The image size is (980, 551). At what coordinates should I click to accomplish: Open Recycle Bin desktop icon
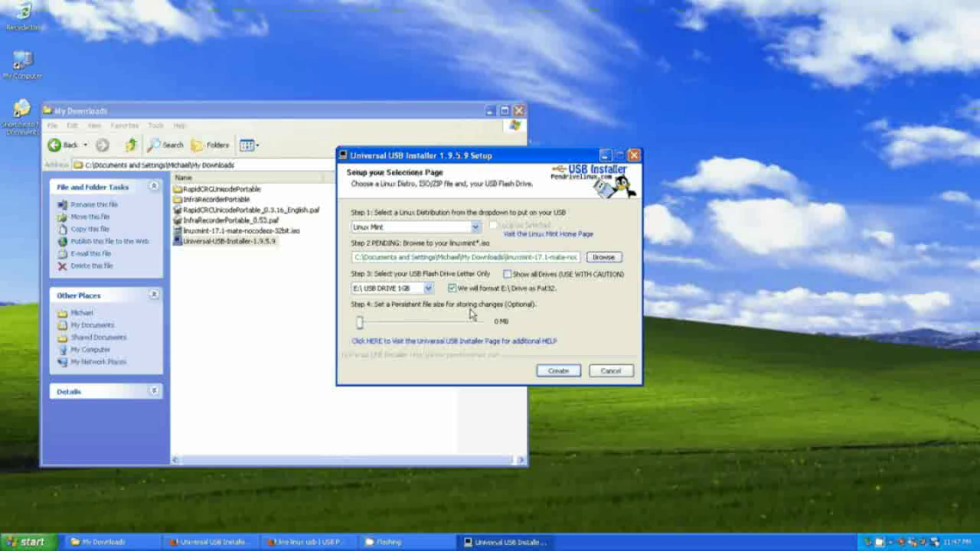[x=24, y=17]
